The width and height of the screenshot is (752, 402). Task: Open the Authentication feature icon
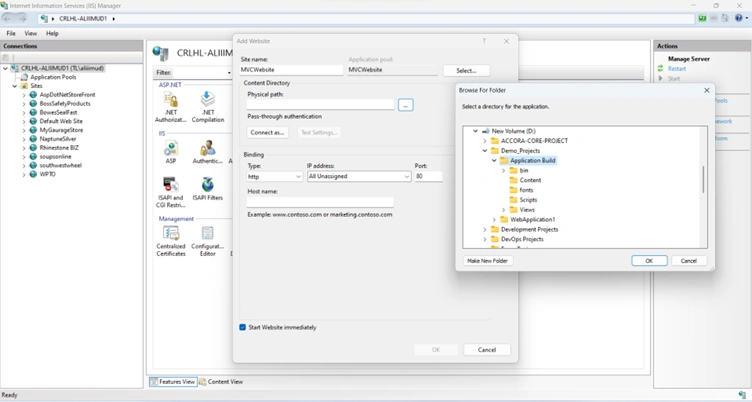pyautogui.click(x=208, y=148)
